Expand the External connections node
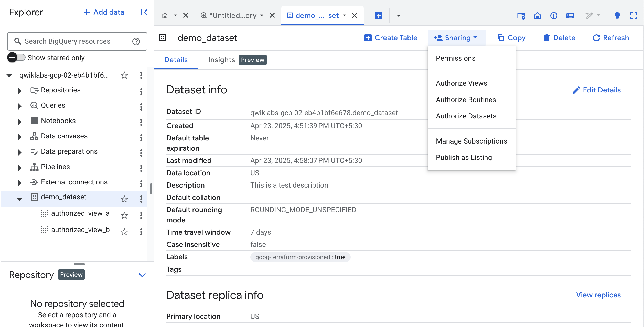This screenshot has width=644, height=327. (20, 183)
